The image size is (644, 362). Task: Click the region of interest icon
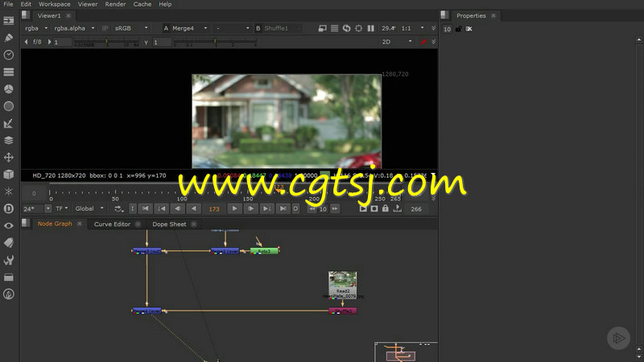tap(358, 28)
